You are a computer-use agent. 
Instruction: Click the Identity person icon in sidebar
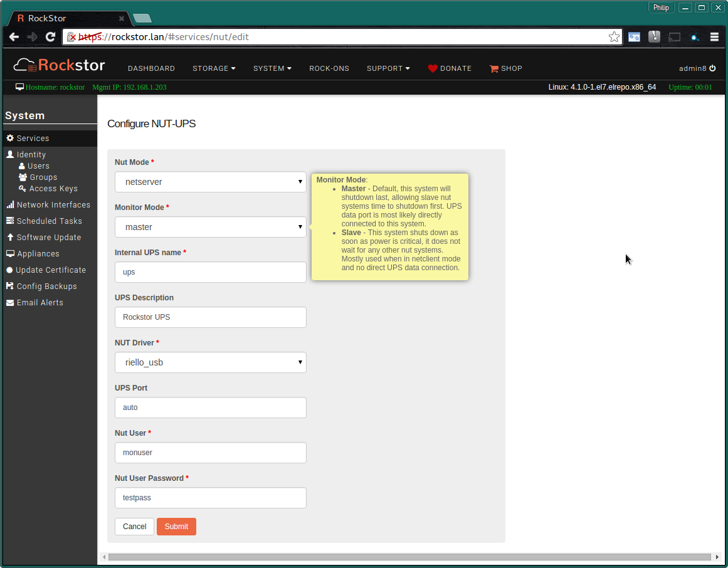(10, 154)
